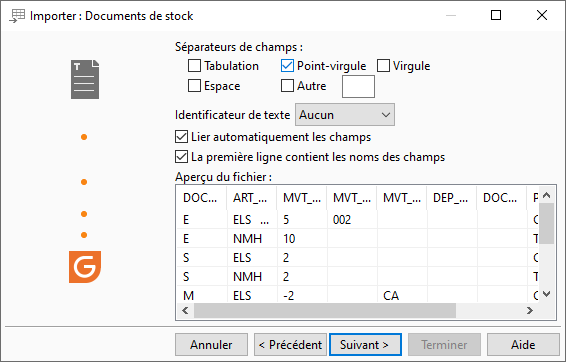Maximize the Importer window
The image size is (566, 362).
pos(496,15)
